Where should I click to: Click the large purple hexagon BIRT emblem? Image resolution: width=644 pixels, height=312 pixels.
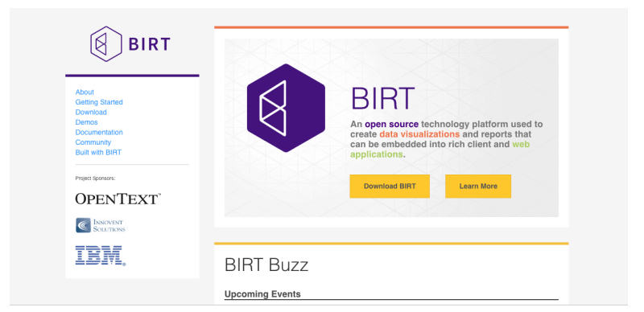point(286,108)
